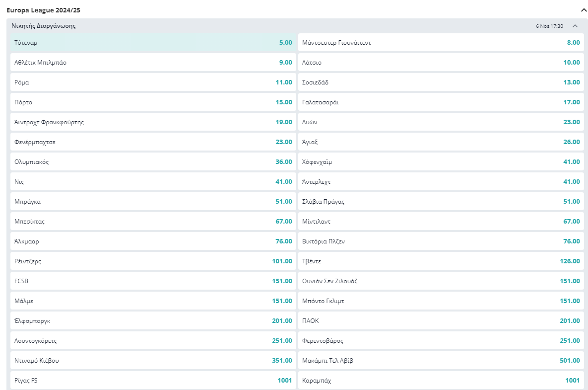Select Ρόμα at 11.00

point(153,82)
